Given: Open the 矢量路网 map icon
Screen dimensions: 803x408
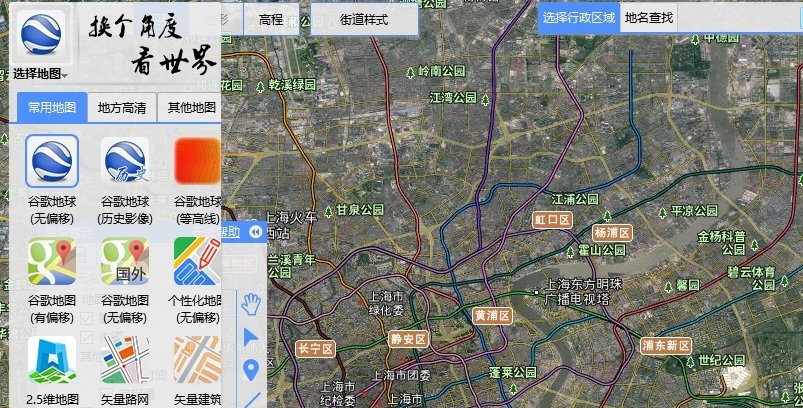Looking at the screenshot, I should pos(125,360).
